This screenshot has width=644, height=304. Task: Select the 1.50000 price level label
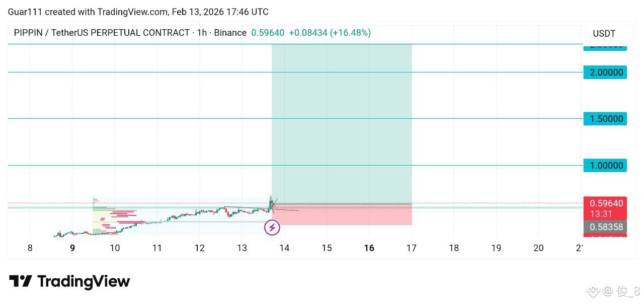click(x=605, y=119)
